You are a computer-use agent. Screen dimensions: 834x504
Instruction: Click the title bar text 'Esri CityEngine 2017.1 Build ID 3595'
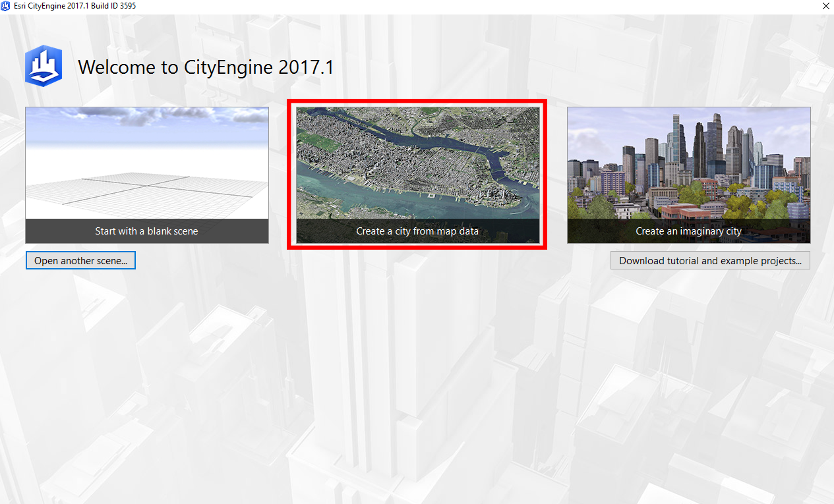pyautogui.click(x=75, y=6)
